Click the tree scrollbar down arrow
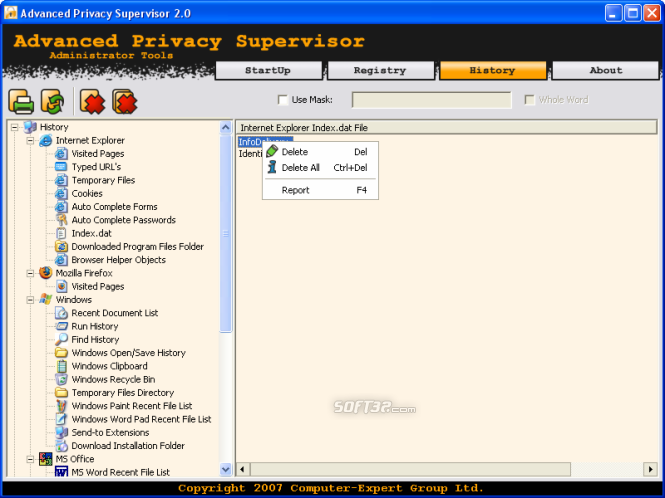 pos(226,470)
